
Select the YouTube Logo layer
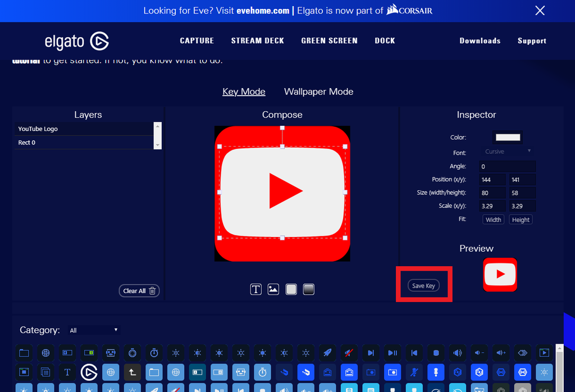click(84, 129)
